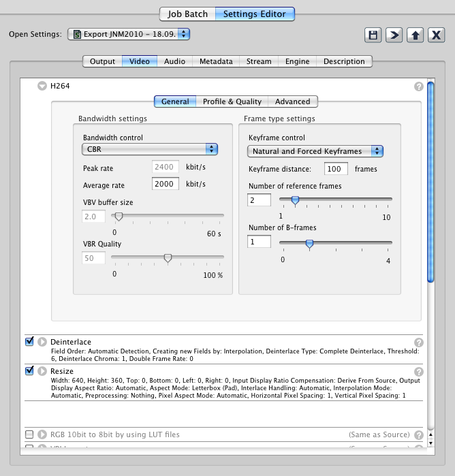The height and width of the screenshot is (476, 455).
Task: Open the Output tab
Action: pos(102,61)
